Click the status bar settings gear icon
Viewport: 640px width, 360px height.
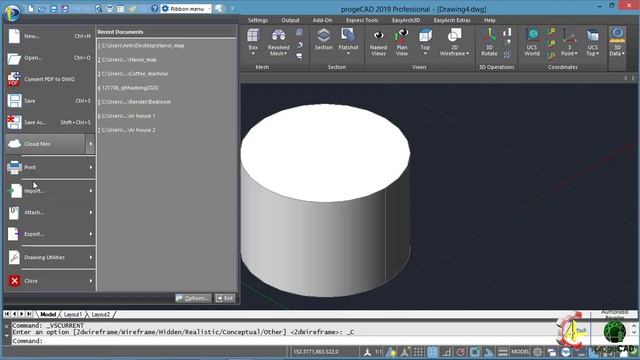click(x=538, y=352)
